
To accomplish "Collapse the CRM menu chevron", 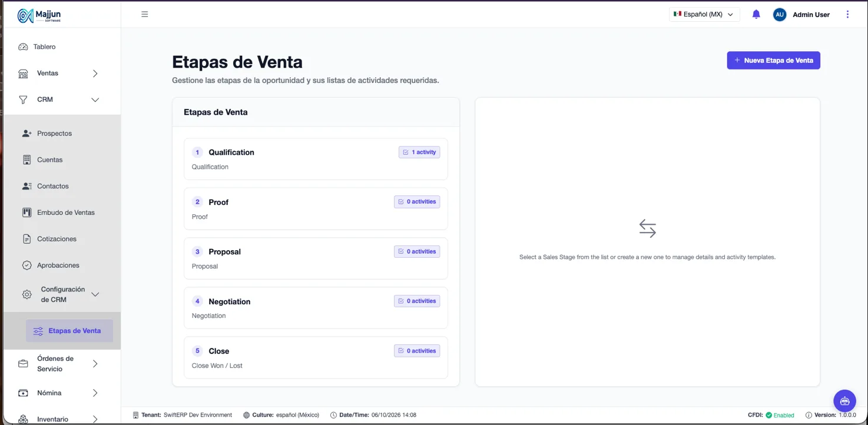I will point(95,100).
